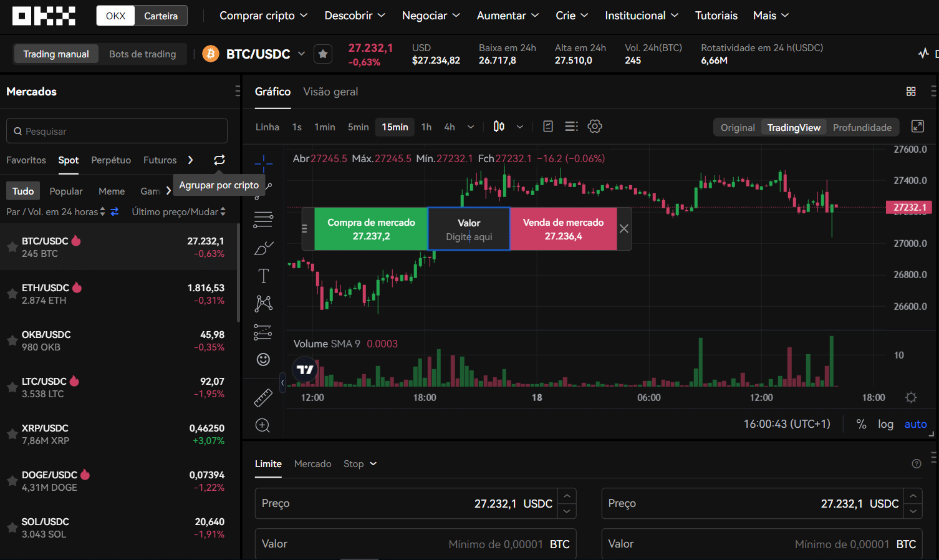Toggle percent scale on chart

pos(861,424)
